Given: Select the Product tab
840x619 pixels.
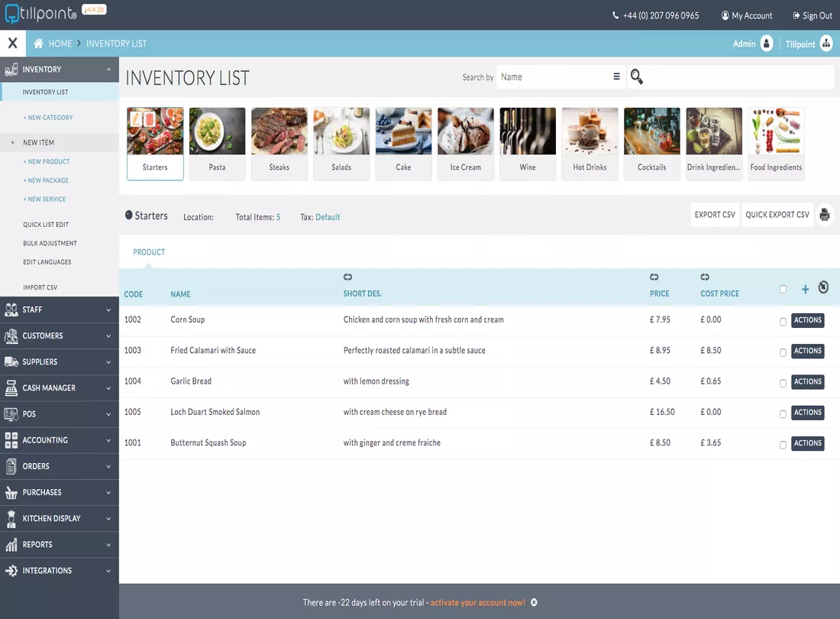Looking at the screenshot, I should coord(149,252).
